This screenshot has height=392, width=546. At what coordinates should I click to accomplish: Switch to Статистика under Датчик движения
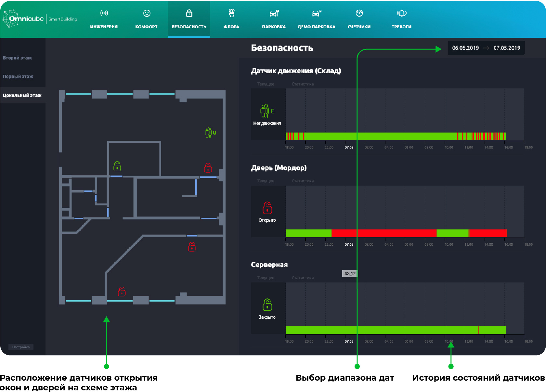(x=303, y=84)
